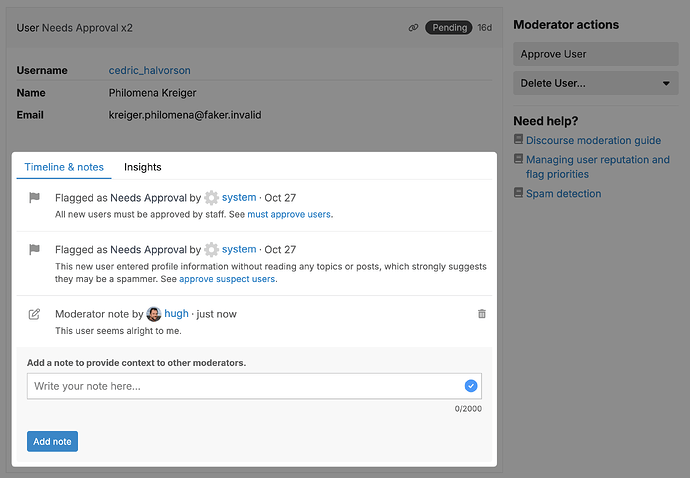Select the Timeline & notes tab
Screen dimensions: 690x478
coord(64,167)
